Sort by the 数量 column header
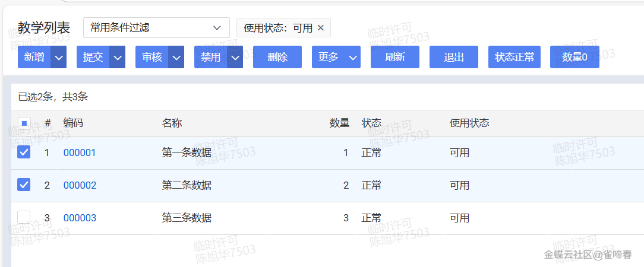Viewport: 644px width, 267px height. coord(340,123)
